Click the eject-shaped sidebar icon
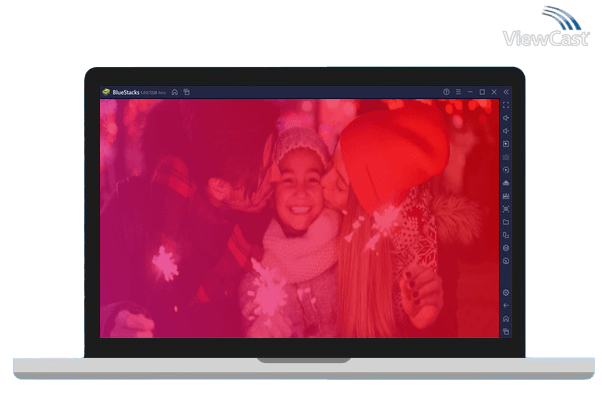This screenshot has height=414, width=602. [506, 183]
